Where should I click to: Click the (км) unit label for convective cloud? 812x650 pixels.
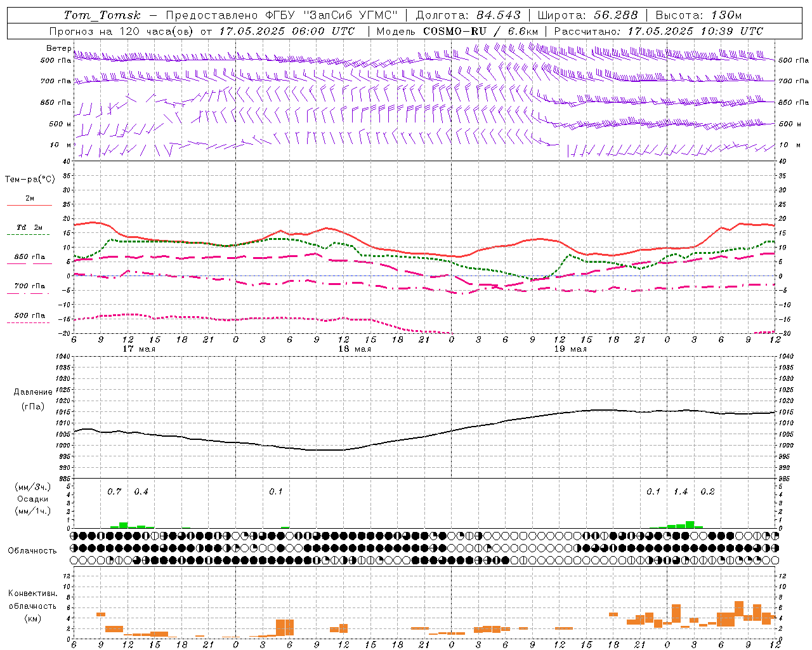(33, 618)
